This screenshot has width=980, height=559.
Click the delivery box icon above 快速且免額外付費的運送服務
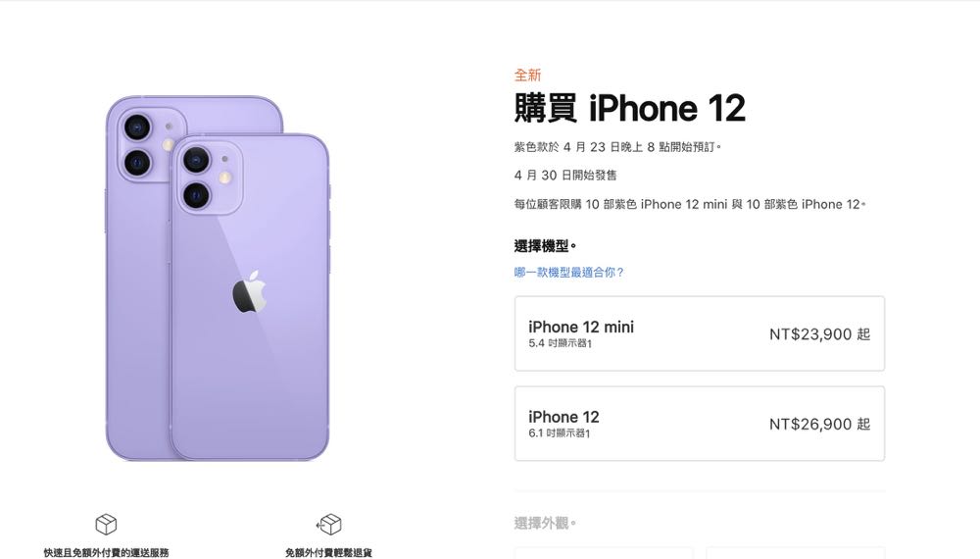106,524
